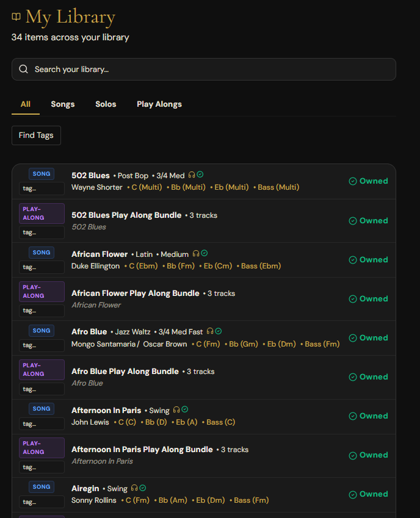The height and width of the screenshot is (518, 420).
Task: Click tag field under Airegin SONG badge
Action: tap(42, 502)
